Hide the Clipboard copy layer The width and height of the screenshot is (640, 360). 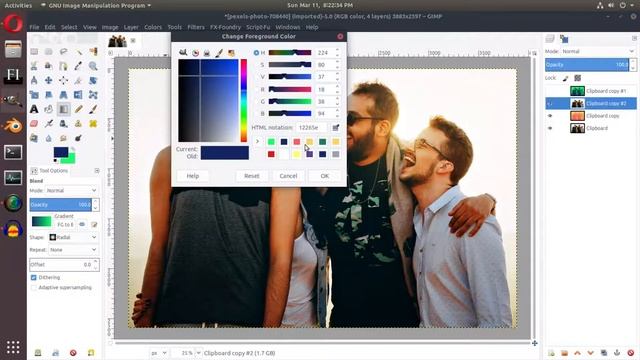click(550, 116)
